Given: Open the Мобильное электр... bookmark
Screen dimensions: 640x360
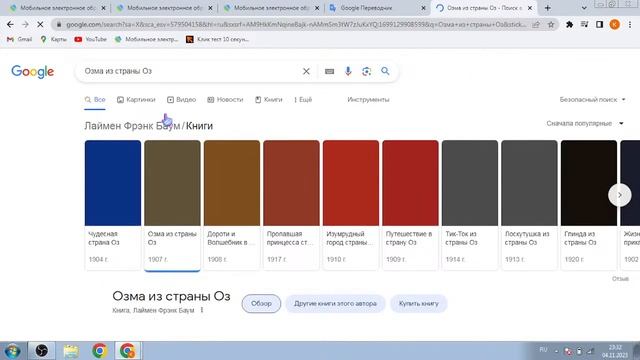Looking at the screenshot, I should click(x=147, y=39).
